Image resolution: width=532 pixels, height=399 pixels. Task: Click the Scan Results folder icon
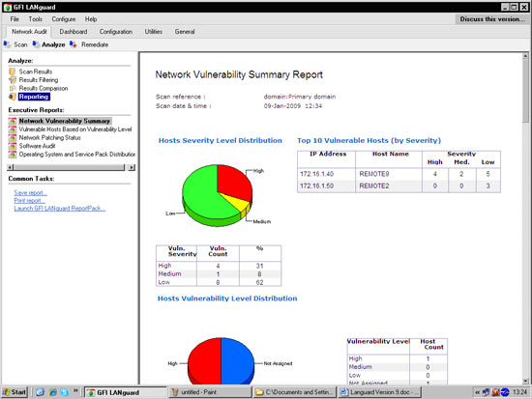(13, 71)
